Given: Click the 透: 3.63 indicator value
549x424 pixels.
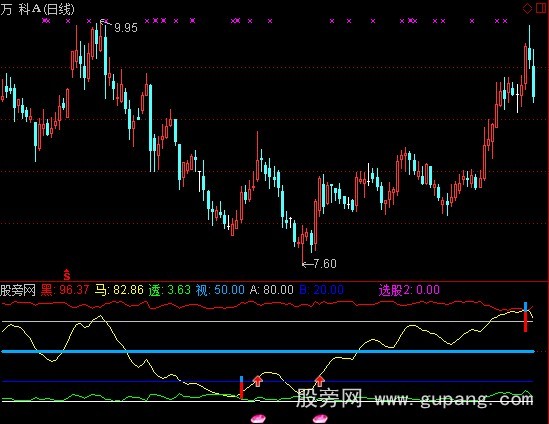Looking at the screenshot, I should (169, 290).
